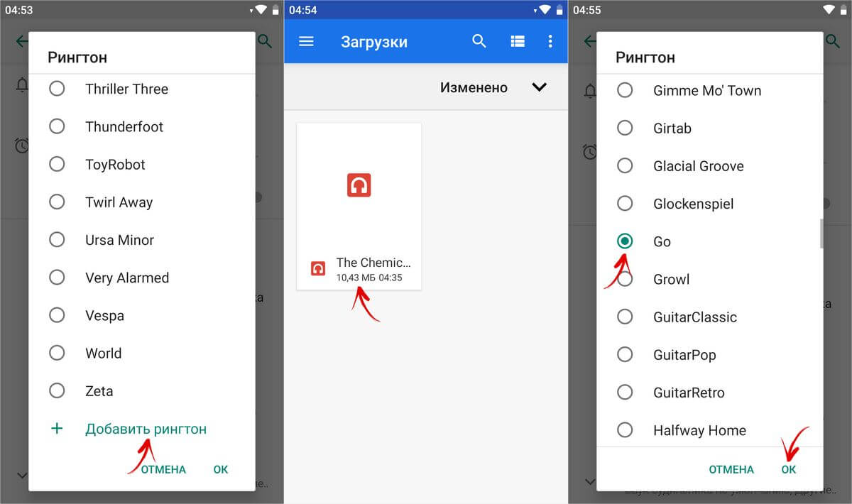Tap the Go ringtone name
Viewport: 852px width, 504px height.
pyautogui.click(x=662, y=241)
